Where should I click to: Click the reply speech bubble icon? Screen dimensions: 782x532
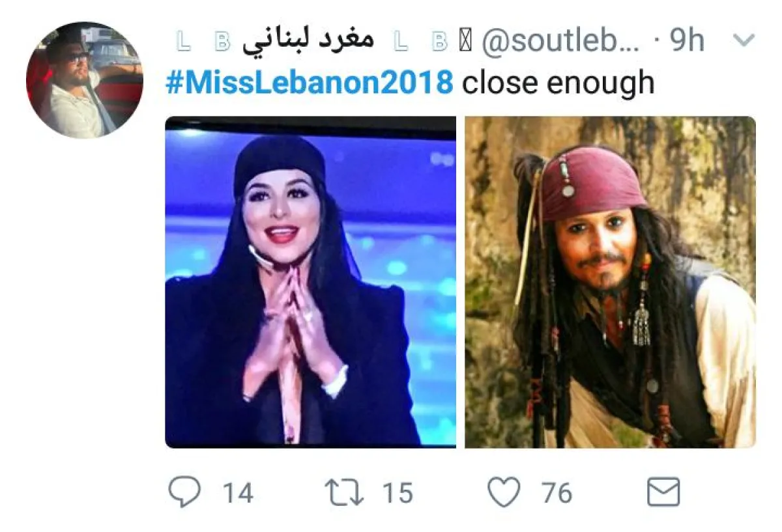pyautogui.click(x=184, y=492)
